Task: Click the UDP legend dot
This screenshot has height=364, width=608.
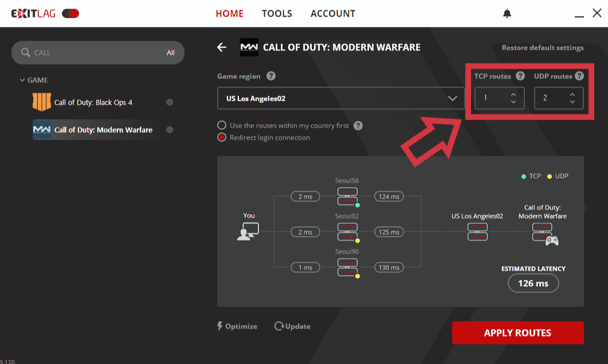Action: tap(549, 176)
